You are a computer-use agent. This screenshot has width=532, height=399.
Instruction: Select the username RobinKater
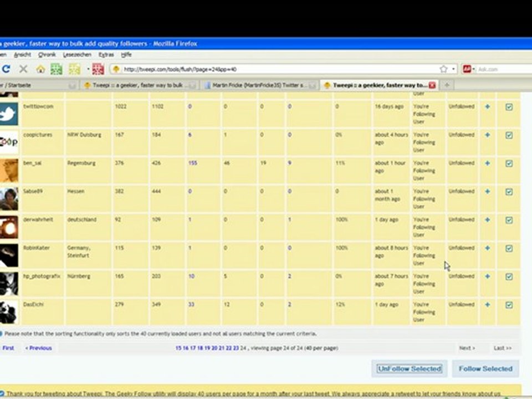[x=37, y=248]
